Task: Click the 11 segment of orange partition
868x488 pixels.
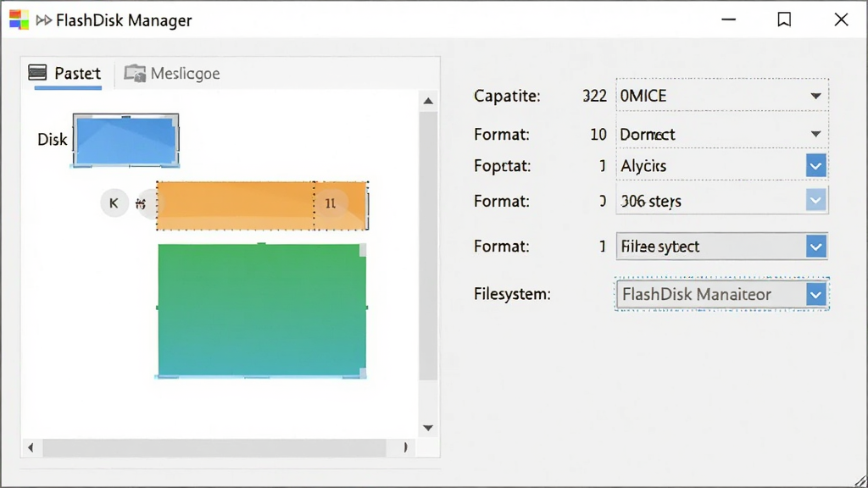Action: 341,205
